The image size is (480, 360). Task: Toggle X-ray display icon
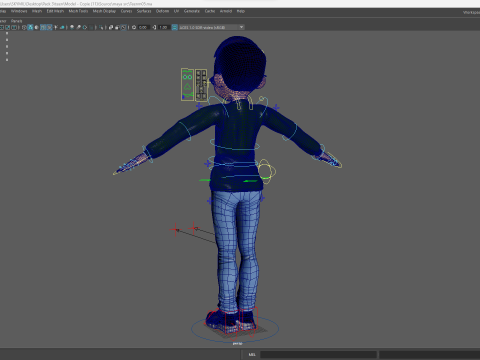pyautogui.click(x=111, y=27)
